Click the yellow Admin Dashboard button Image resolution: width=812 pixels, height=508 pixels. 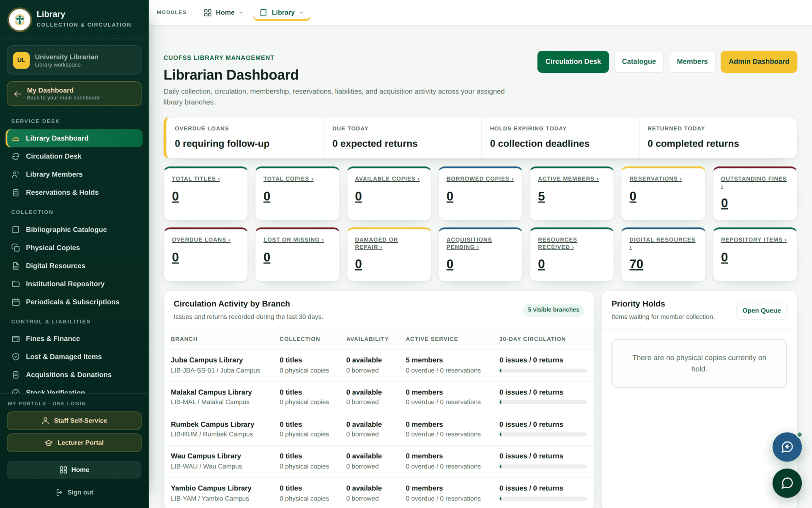[x=759, y=62]
